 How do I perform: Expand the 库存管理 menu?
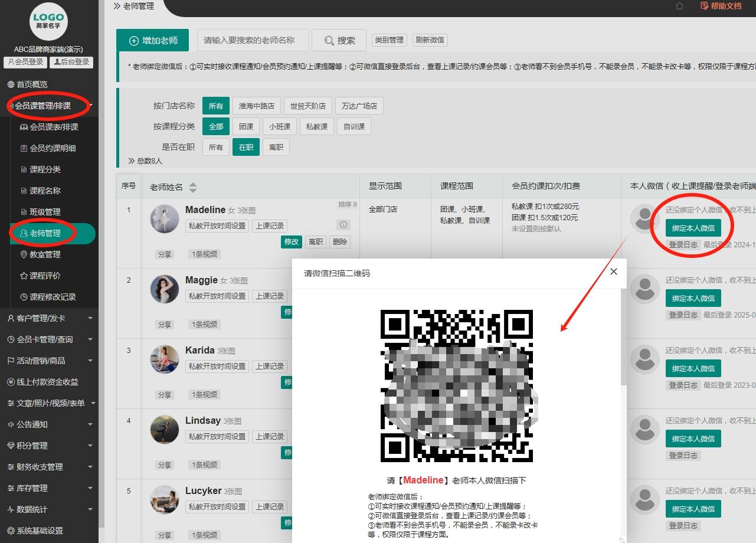49,488
